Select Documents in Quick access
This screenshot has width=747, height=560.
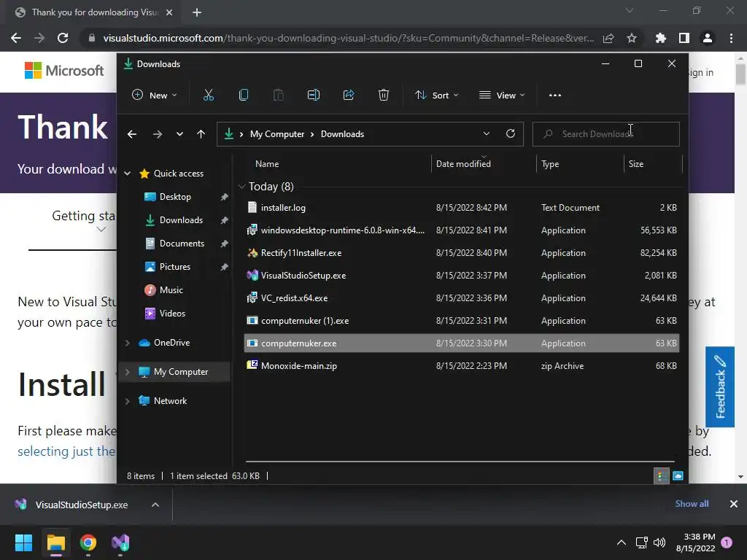[x=182, y=244]
